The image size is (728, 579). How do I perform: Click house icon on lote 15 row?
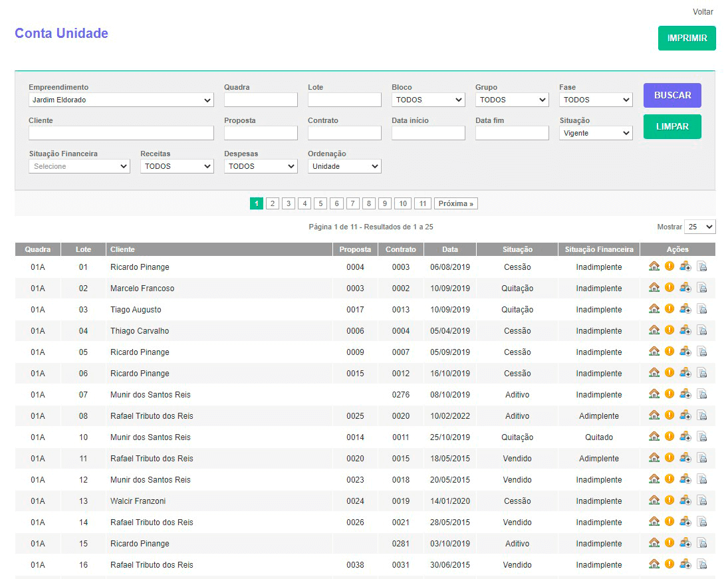(654, 543)
